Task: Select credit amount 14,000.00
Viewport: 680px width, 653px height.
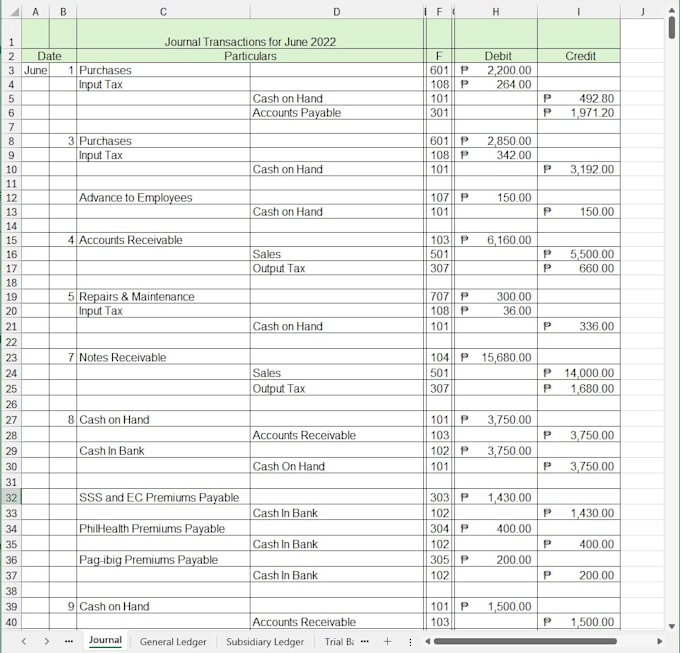Action: (x=579, y=373)
